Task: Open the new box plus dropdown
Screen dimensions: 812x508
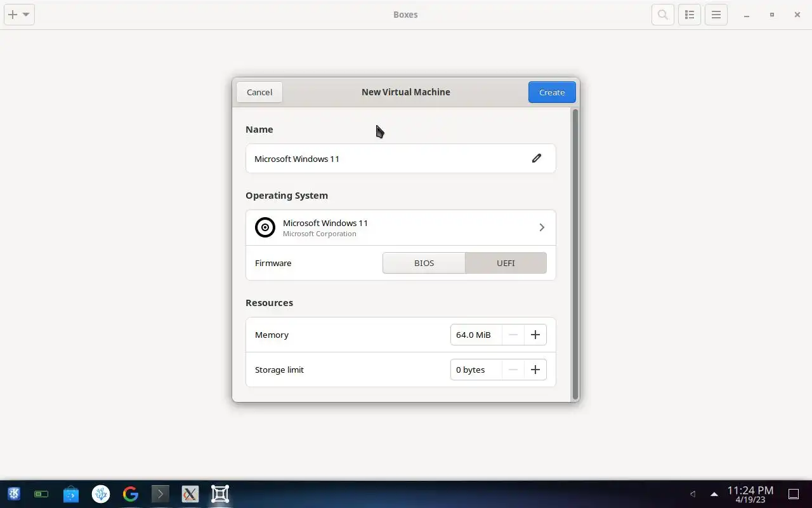Action: (19, 15)
